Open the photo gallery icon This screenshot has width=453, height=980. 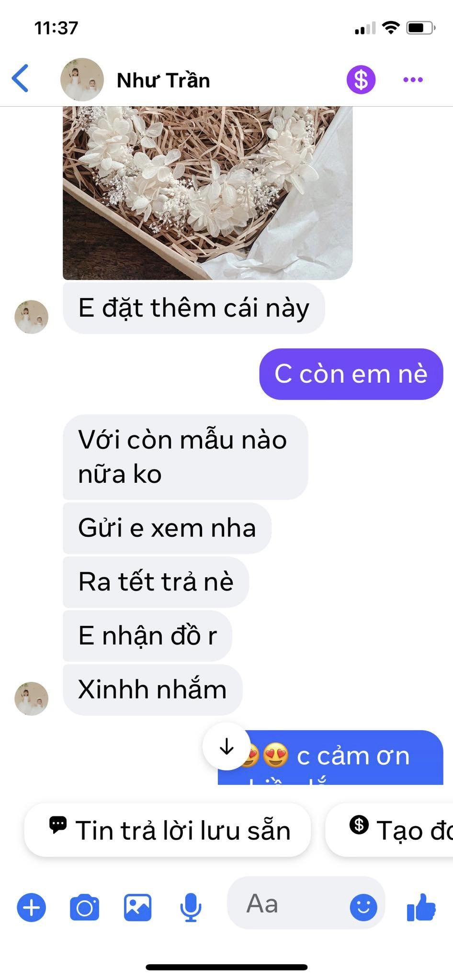point(138,907)
